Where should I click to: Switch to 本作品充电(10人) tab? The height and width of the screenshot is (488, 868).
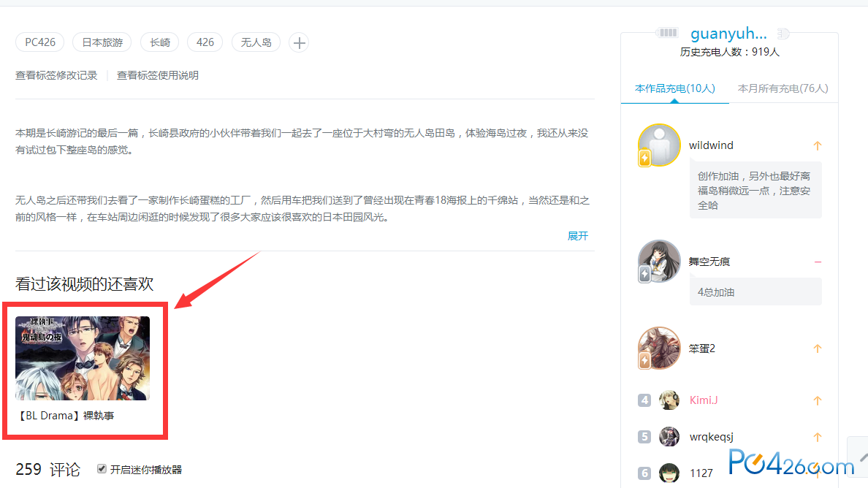[675, 88]
